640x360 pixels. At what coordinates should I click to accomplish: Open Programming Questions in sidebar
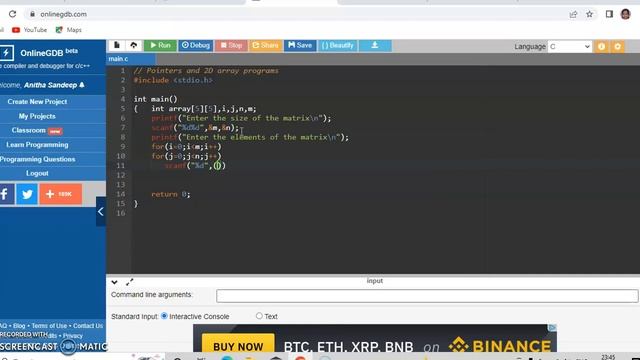point(37,159)
